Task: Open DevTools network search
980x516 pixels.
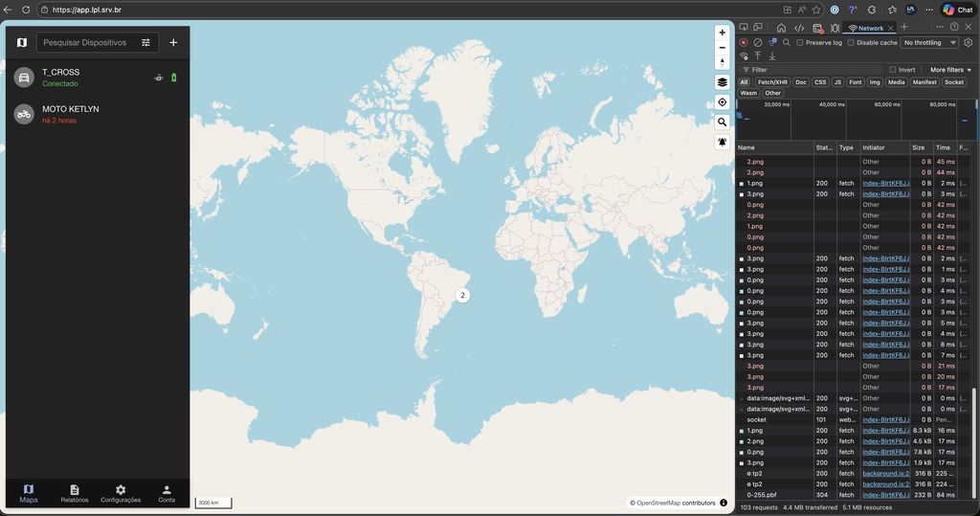Action: (787, 42)
